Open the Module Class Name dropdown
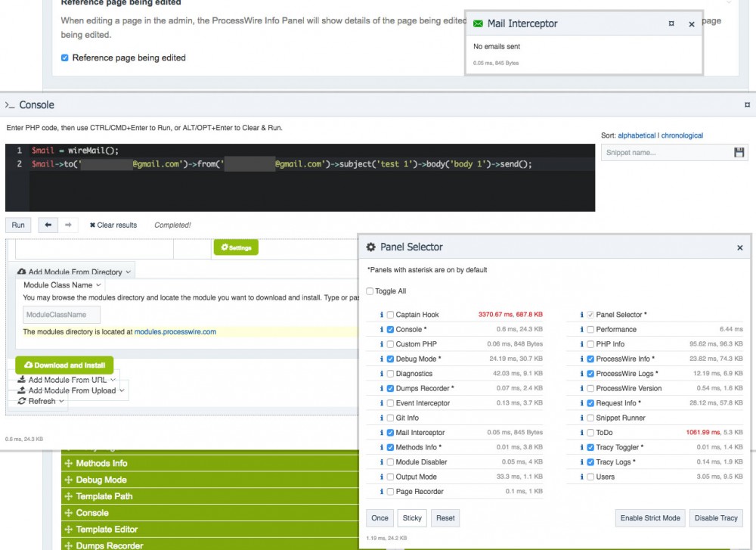 pyautogui.click(x=62, y=285)
